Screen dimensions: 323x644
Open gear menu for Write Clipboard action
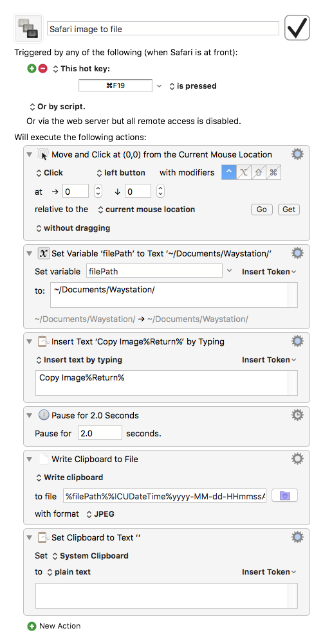pos(297,459)
